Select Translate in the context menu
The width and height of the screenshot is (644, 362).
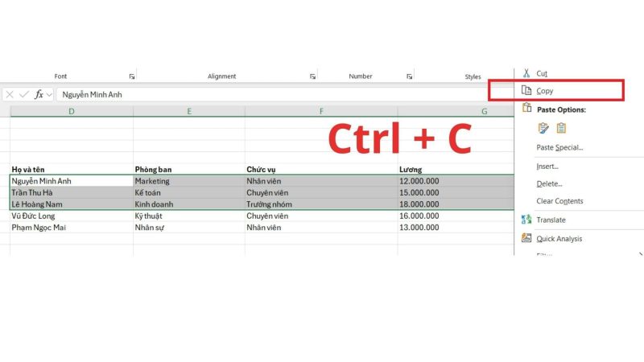pos(551,220)
